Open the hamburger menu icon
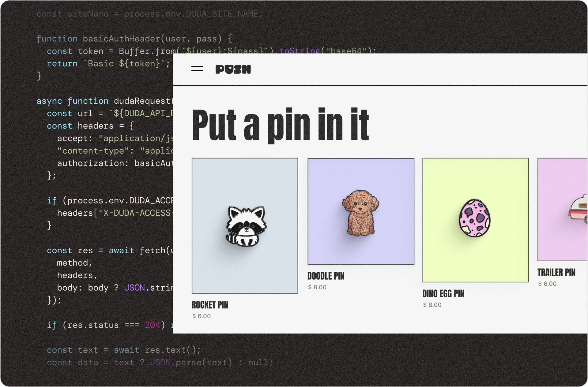Image resolution: width=588 pixels, height=387 pixels. 197,69
